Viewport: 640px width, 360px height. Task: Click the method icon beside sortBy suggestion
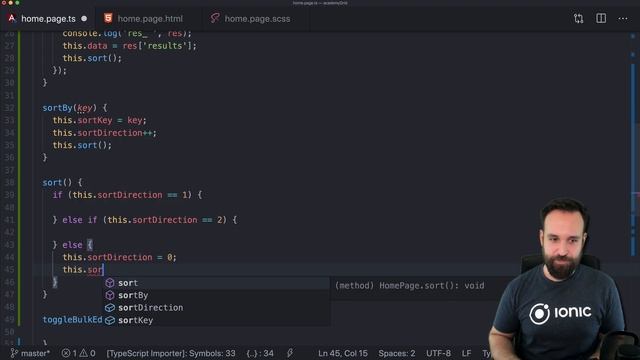pyautogui.click(x=110, y=295)
